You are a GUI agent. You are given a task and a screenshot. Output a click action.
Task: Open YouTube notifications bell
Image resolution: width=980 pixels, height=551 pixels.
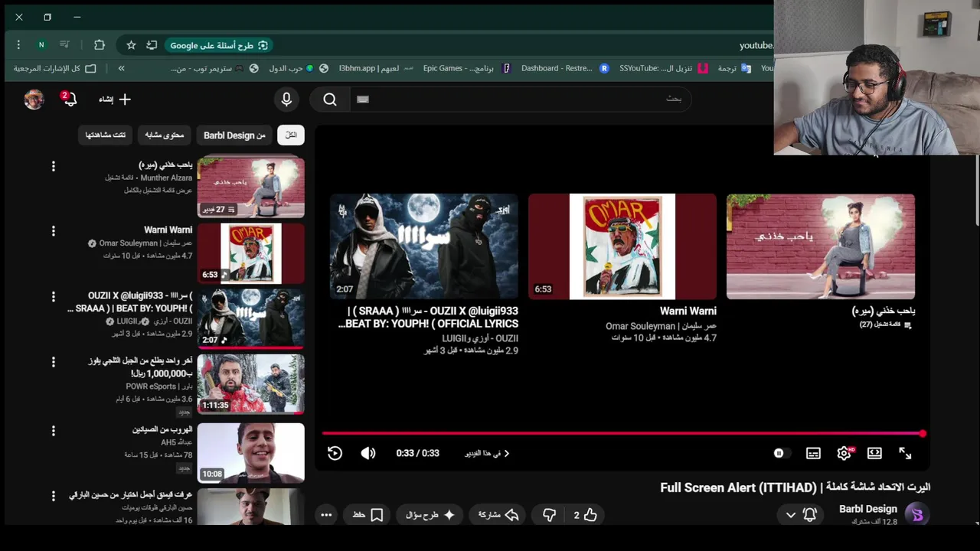pos(70,99)
